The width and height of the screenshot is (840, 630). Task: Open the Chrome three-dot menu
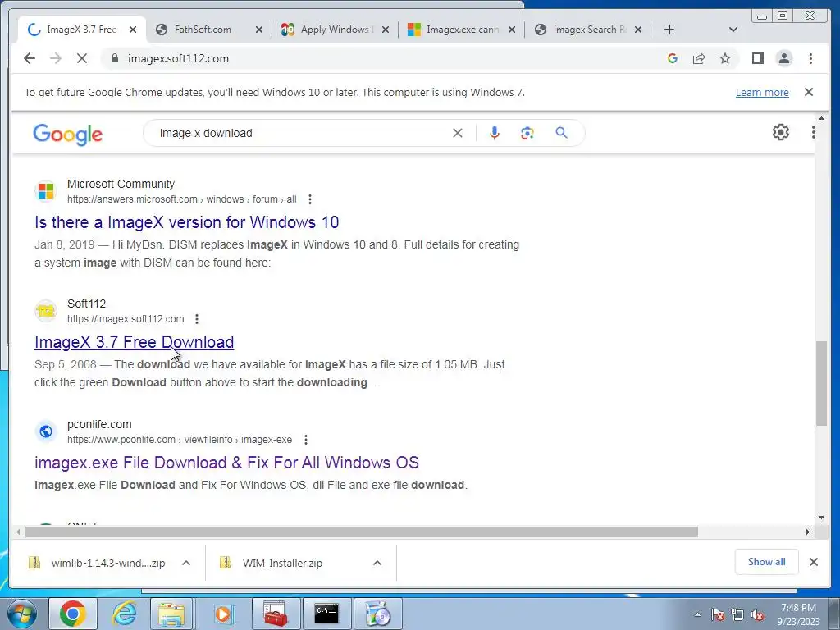[810, 58]
